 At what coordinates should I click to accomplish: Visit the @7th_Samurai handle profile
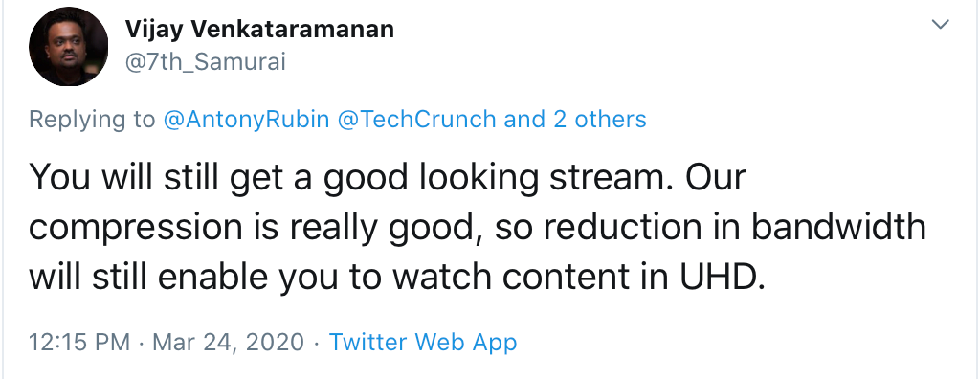(x=205, y=62)
